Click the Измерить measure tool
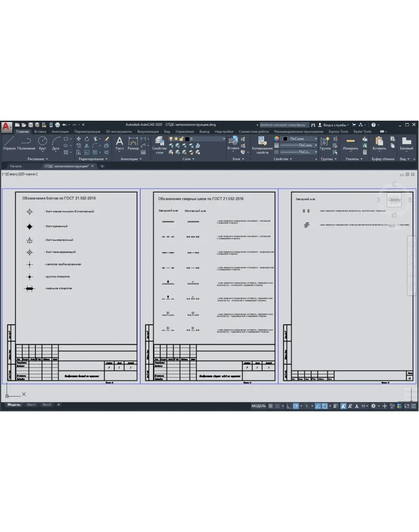Viewport: 419px width, 532px height. tap(350, 143)
